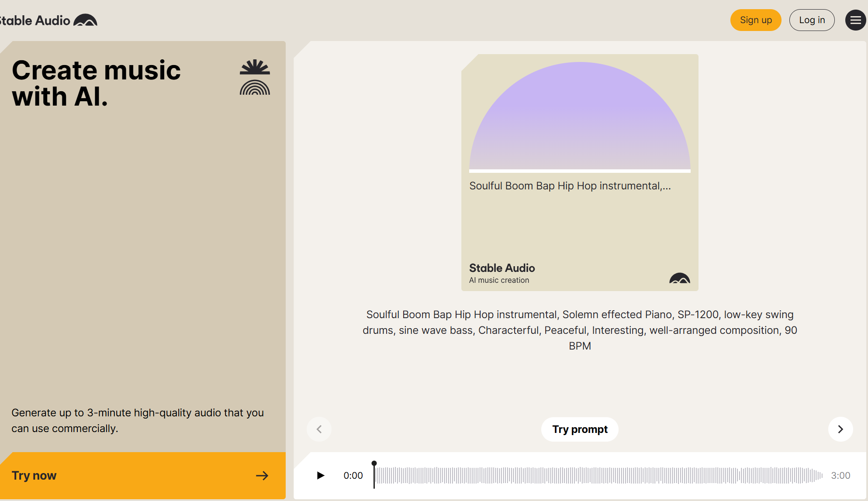Click the Stable Audio logo on card
Viewport: 868px width, 501px height.
[x=680, y=278]
